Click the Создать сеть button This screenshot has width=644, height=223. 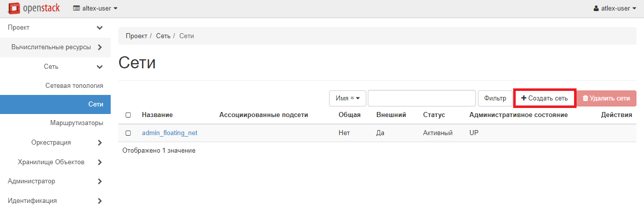click(x=544, y=98)
